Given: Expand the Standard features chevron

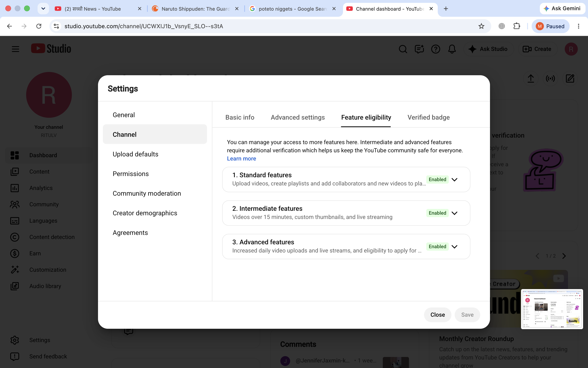Looking at the screenshot, I should coord(454,180).
